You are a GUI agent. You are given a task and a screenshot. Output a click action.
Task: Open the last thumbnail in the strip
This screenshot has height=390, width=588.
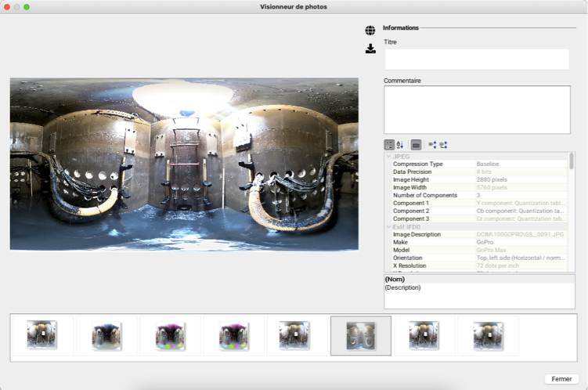(x=488, y=335)
